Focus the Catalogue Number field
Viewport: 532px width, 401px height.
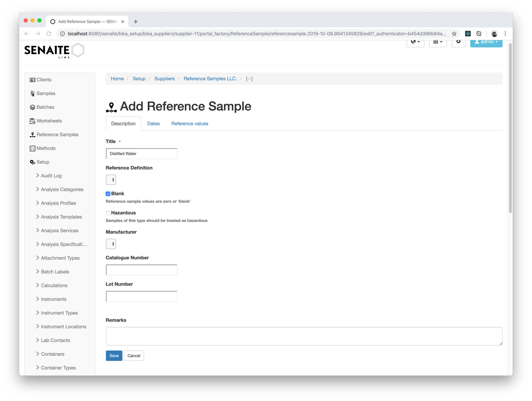tap(142, 270)
